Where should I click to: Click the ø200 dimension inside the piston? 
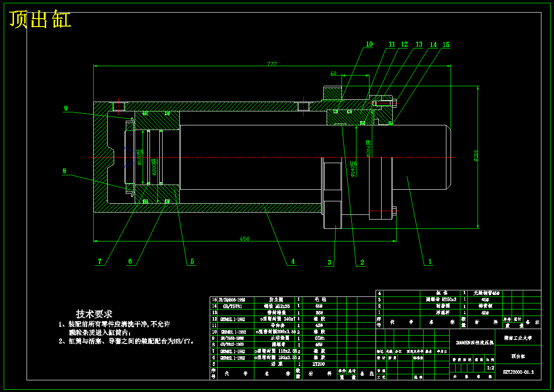point(154,167)
